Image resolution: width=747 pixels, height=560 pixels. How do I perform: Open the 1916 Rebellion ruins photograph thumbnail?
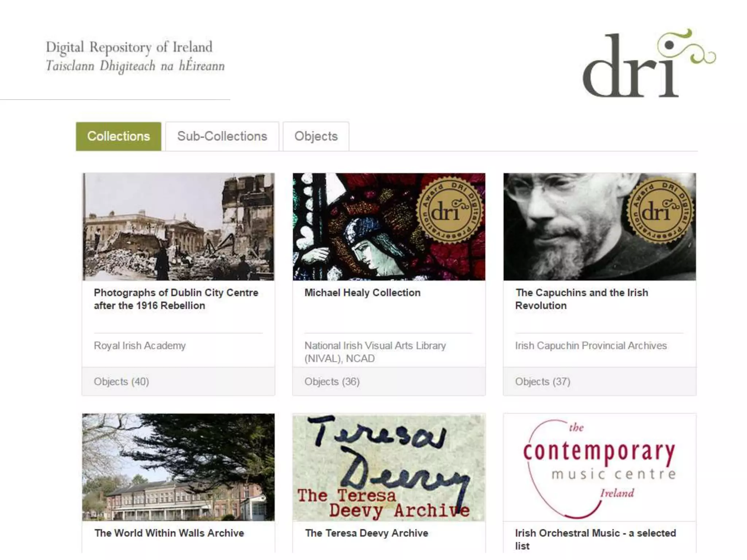tap(178, 227)
